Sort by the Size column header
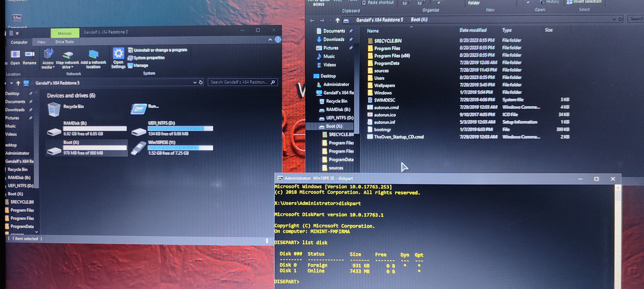Screen dimensions: 644x289 point(549,30)
